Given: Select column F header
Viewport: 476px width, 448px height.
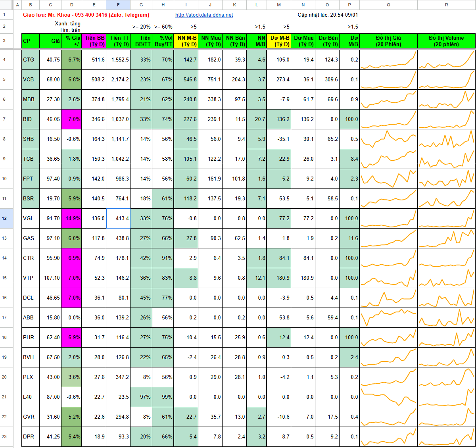Looking at the screenshot, I should point(118,5).
